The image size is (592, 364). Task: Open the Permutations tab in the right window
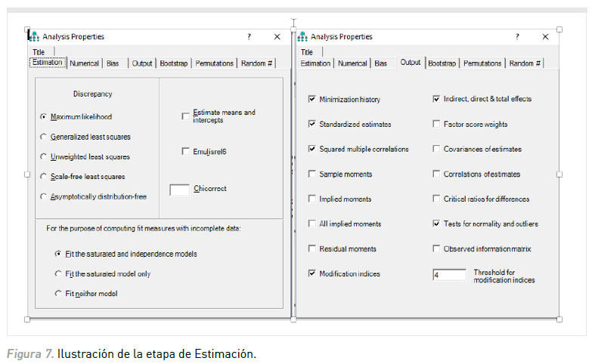pyautogui.click(x=482, y=63)
